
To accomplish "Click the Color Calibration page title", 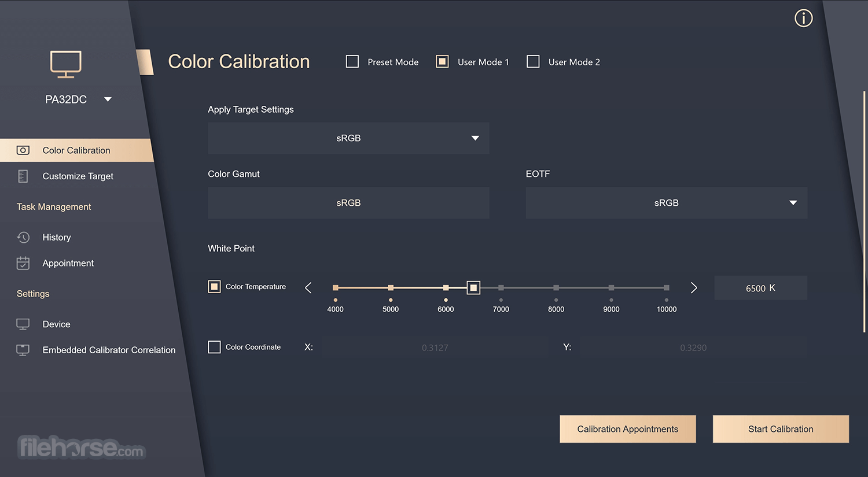I will (239, 61).
